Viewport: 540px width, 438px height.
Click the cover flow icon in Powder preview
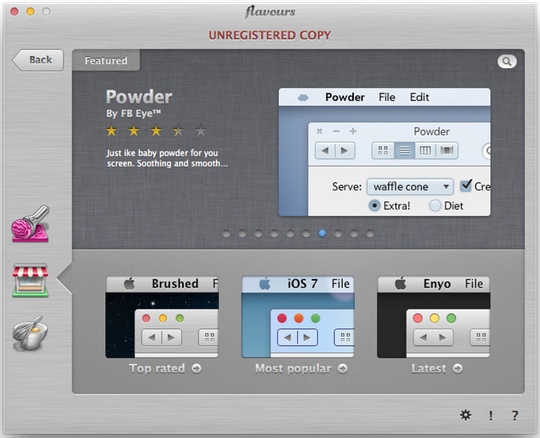pyautogui.click(x=447, y=150)
